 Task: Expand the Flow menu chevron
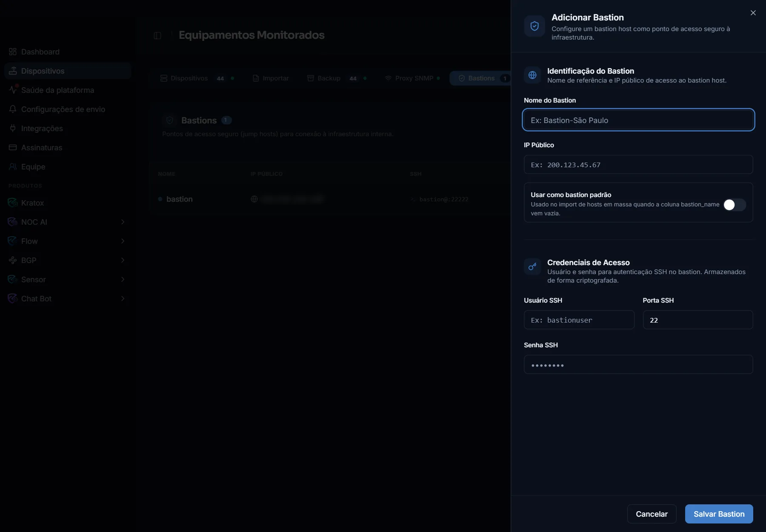pyautogui.click(x=123, y=241)
